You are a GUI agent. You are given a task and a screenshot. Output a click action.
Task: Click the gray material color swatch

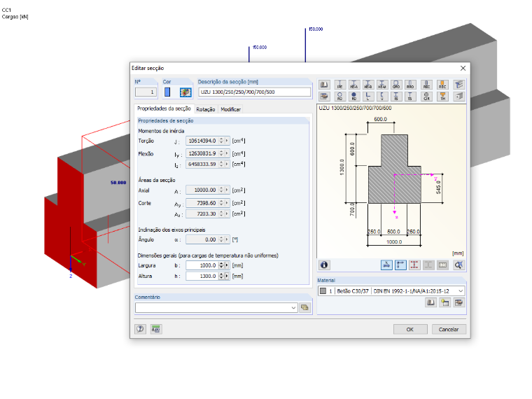(x=323, y=291)
